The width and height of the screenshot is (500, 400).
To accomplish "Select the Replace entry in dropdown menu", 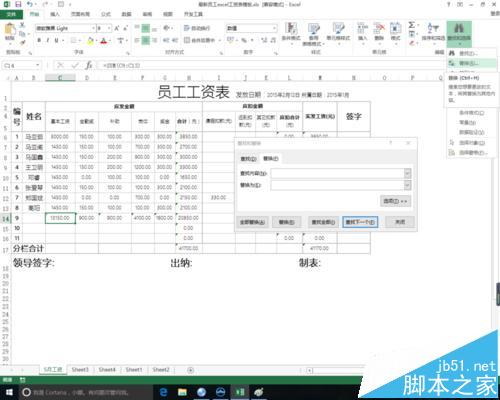I will pyautogui.click(x=471, y=63).
